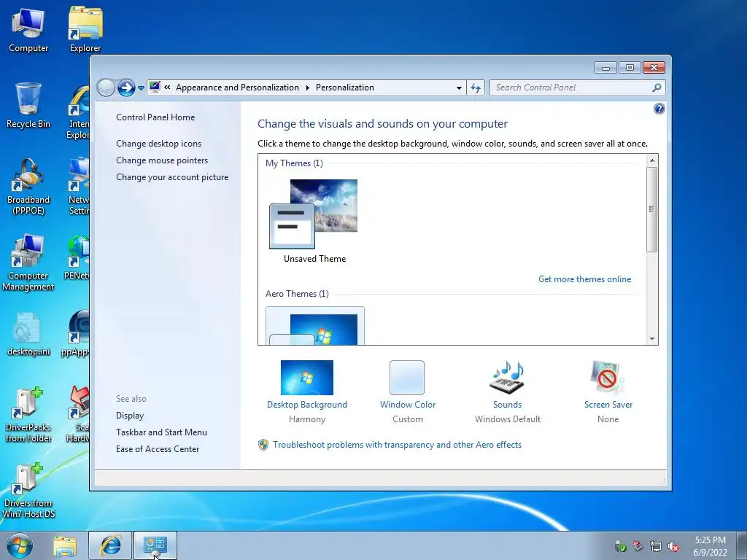Click the Desktop Background link text

pyautogui.click(x=307, y=405)
